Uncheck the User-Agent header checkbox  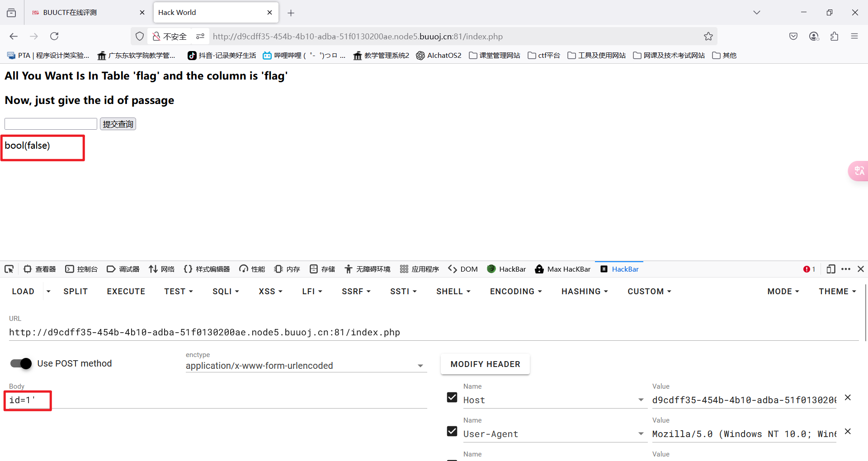[x=452, y=431]
